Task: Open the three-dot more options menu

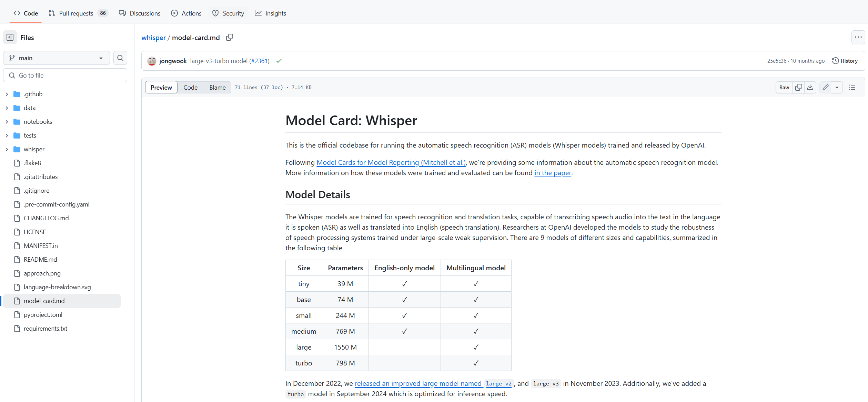Action: [x=858, y=37]
